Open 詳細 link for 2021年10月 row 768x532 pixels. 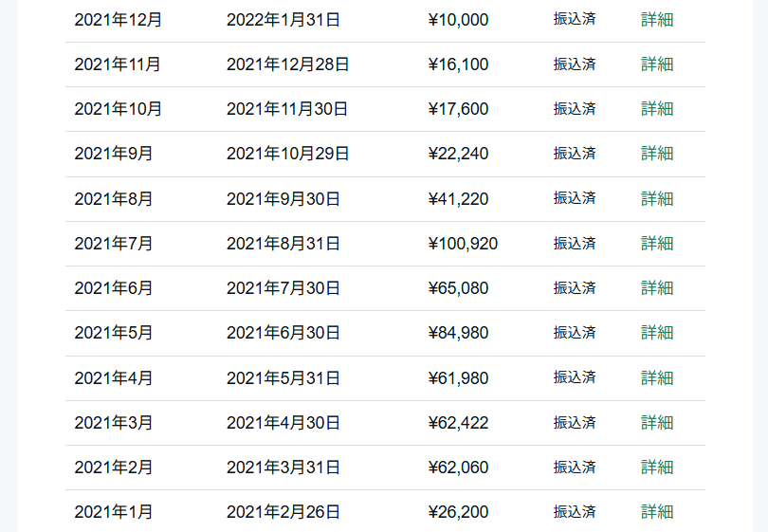click(657, 109)
